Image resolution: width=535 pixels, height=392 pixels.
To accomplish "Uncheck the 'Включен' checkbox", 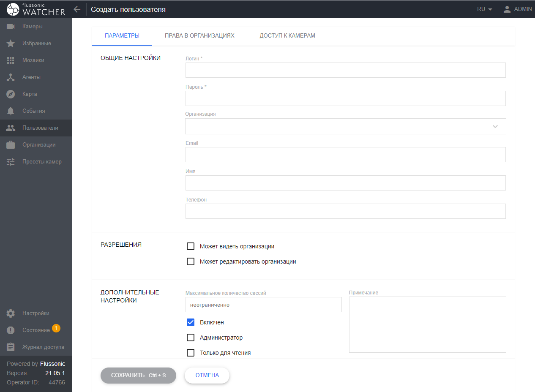I will 191,322.
